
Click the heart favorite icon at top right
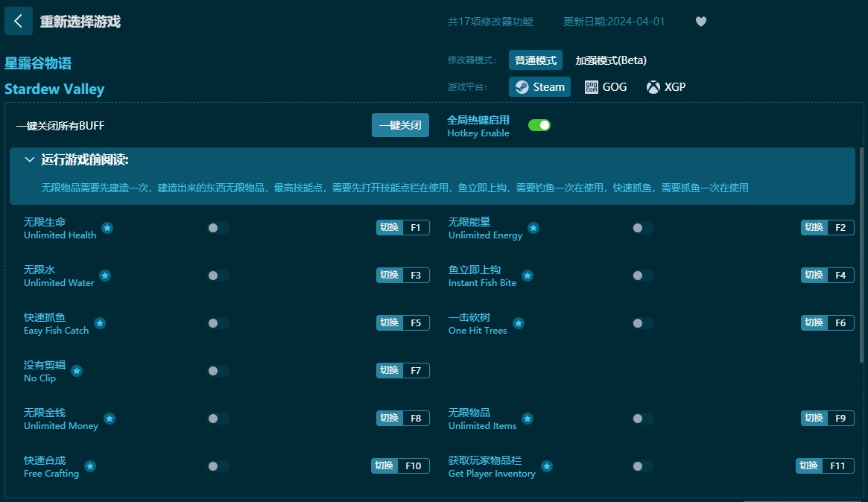point(700,22)
